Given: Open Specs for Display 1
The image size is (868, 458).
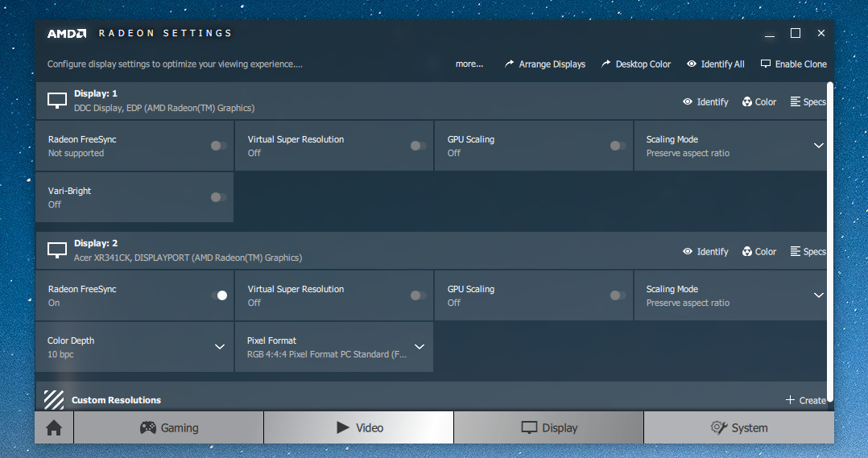Looking at the screenshot, I should pyautogui.click(x=808, y=101).
